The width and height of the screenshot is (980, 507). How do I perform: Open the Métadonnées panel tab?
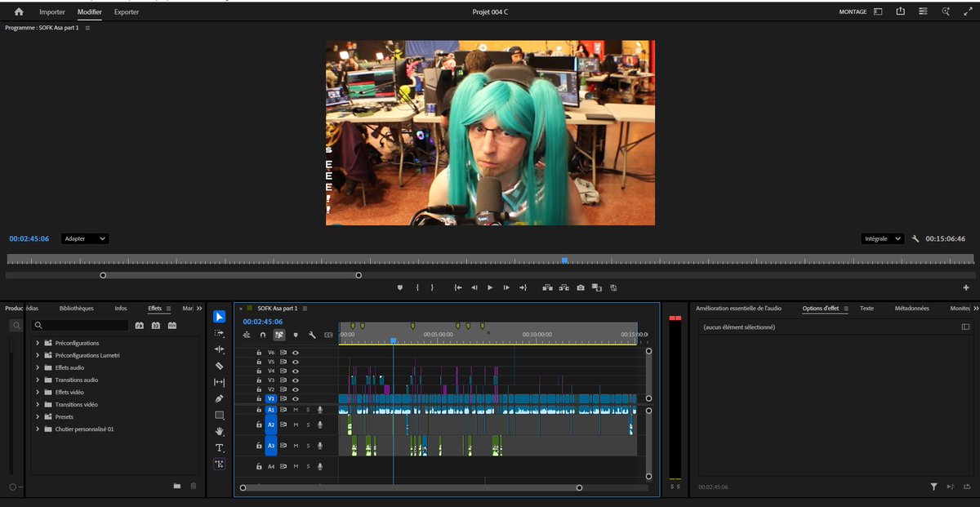(911, 309)
